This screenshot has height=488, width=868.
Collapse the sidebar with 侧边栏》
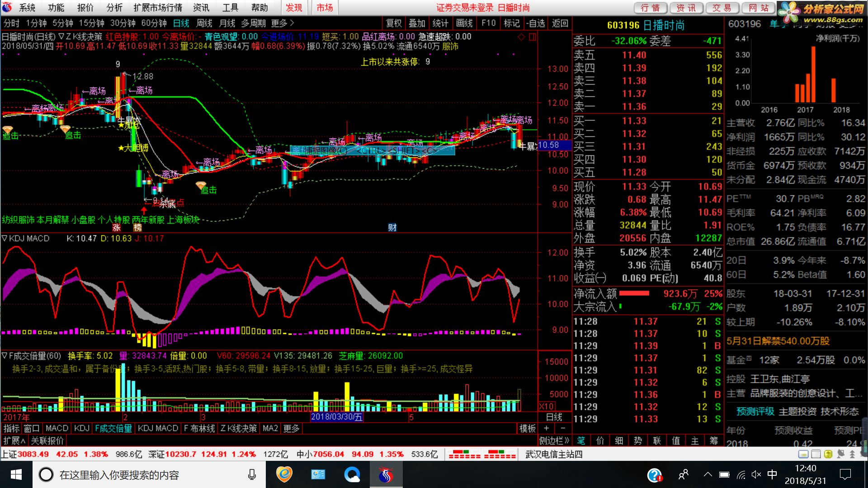pyautogui.click(x=554, y=441)
